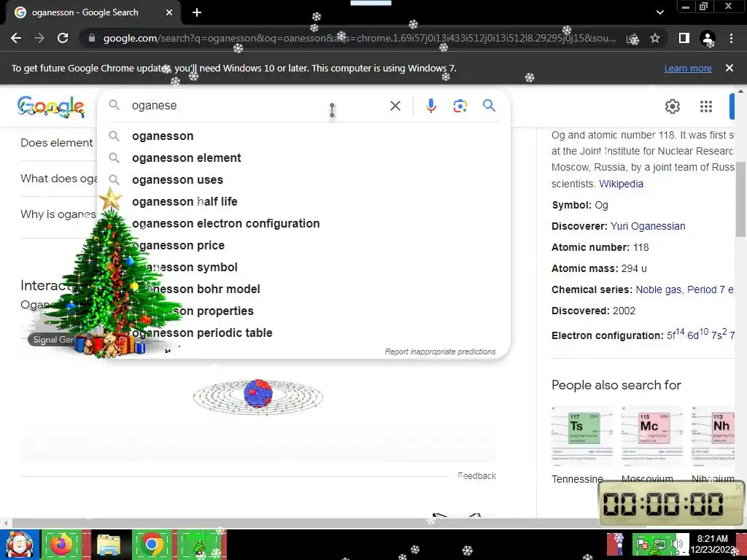
Task: Open the Yuri Oganessian discoverer link
Action: [648, 226]
